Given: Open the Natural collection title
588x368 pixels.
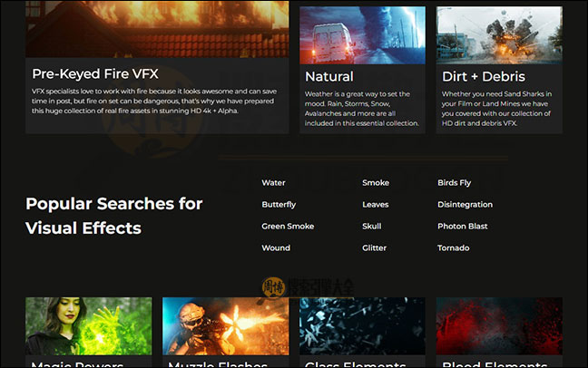Looking at the screenshot, I should [x=329, y=77].
